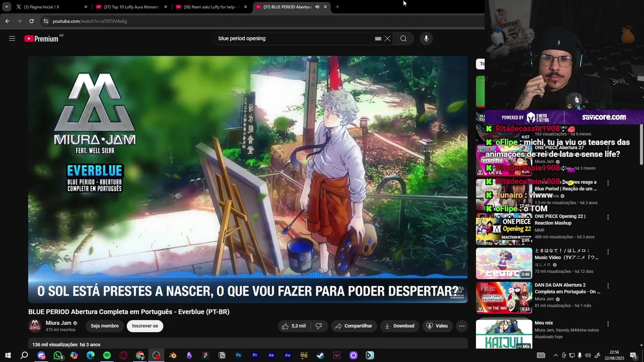Click the Compartilhar share button
This screenshot has height=362, width=644.
tap(353, 326)
